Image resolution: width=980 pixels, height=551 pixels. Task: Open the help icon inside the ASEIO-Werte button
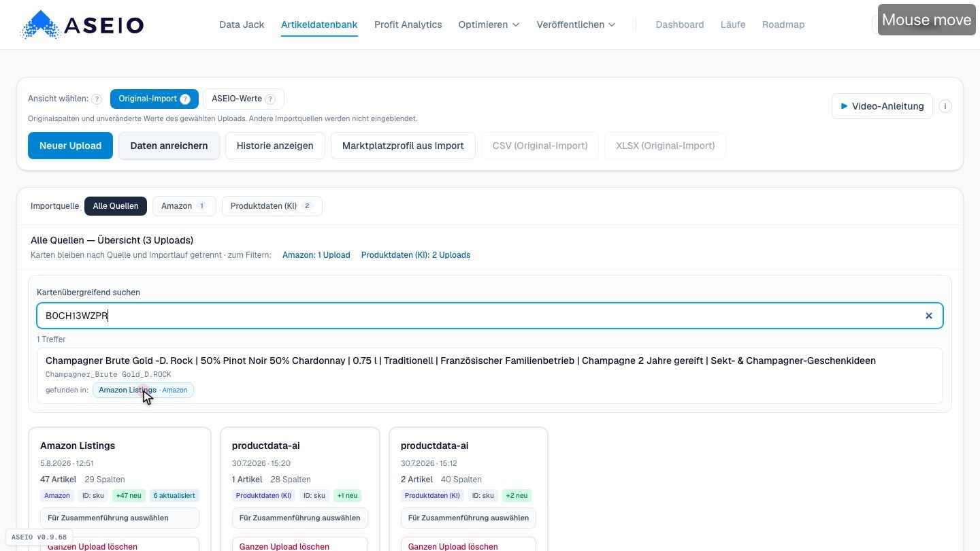(x=270, y=99)
